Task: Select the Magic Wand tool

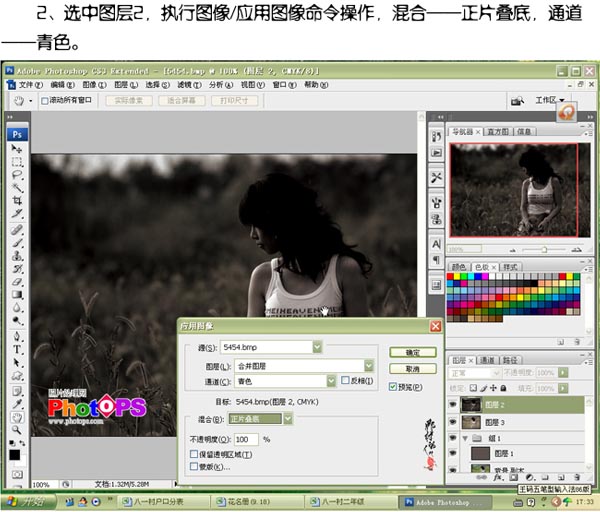Action: point(17,188)
